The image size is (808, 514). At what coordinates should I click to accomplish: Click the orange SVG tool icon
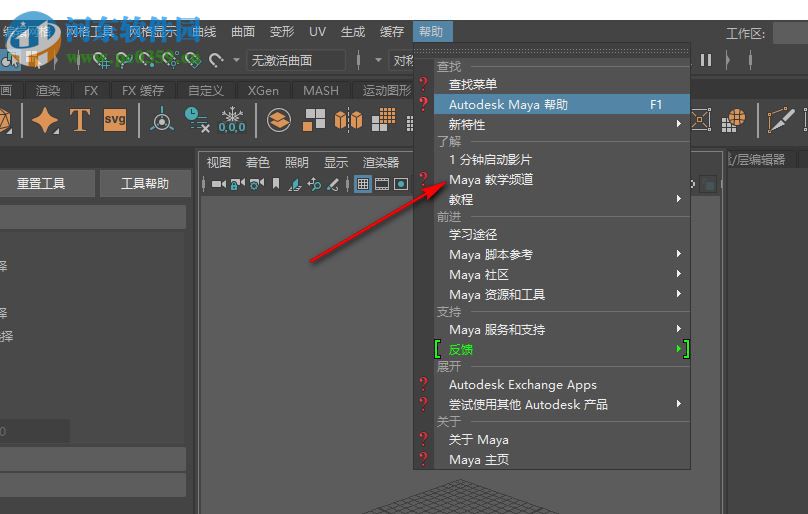tap(115, 120)
